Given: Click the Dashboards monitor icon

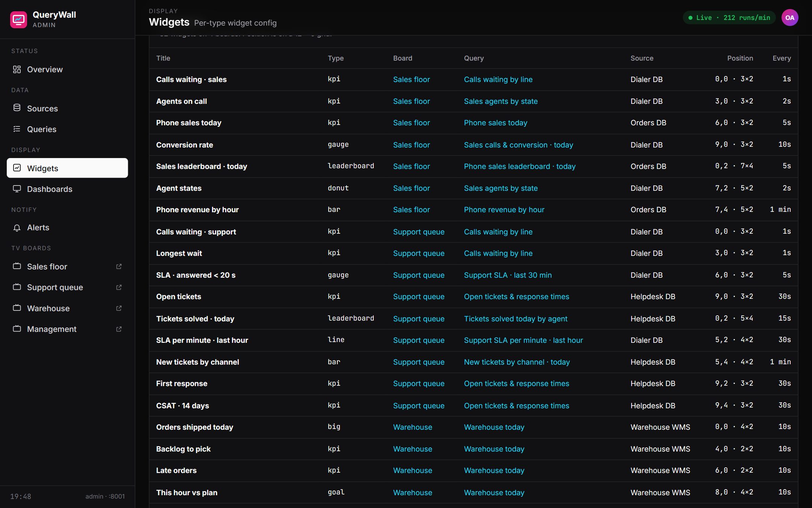Looking at the screenshot, I should (17, 189).
